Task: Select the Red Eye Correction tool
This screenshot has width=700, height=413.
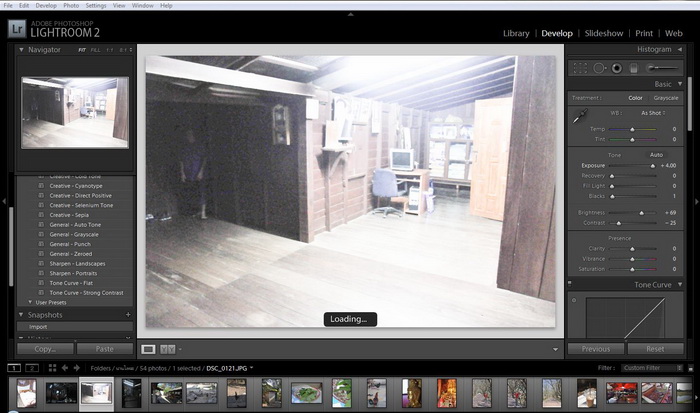Action: pos(617,68)
